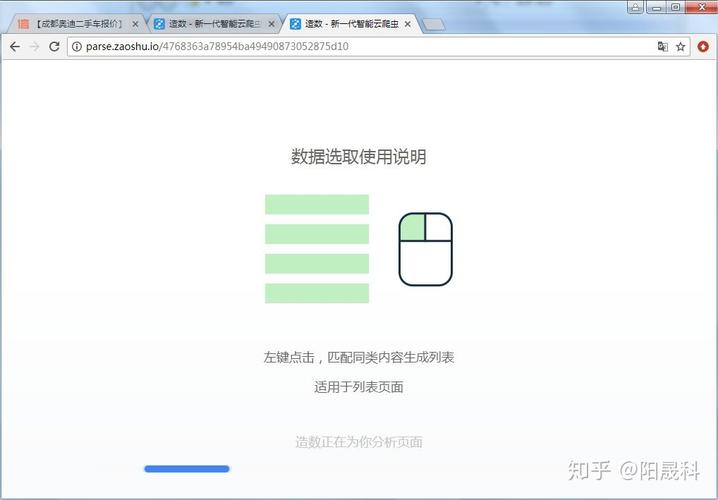Open the red extension icon in toolbar
The image size is (718, 500).
703,46
